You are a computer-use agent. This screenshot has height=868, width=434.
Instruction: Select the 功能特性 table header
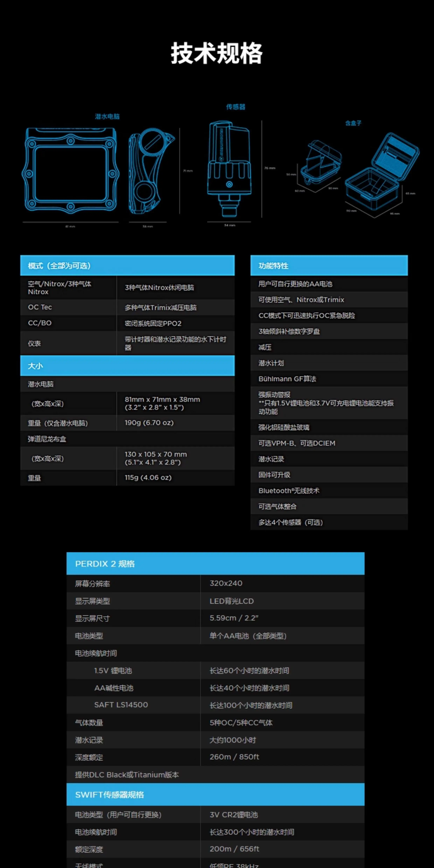(329, 265)
